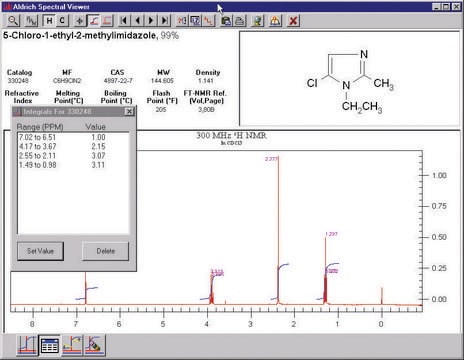The height and width of the screenshot is (360, 464).
Task: Select the erase integral icon
Action: pyautogui.click(x=94, y=345)
